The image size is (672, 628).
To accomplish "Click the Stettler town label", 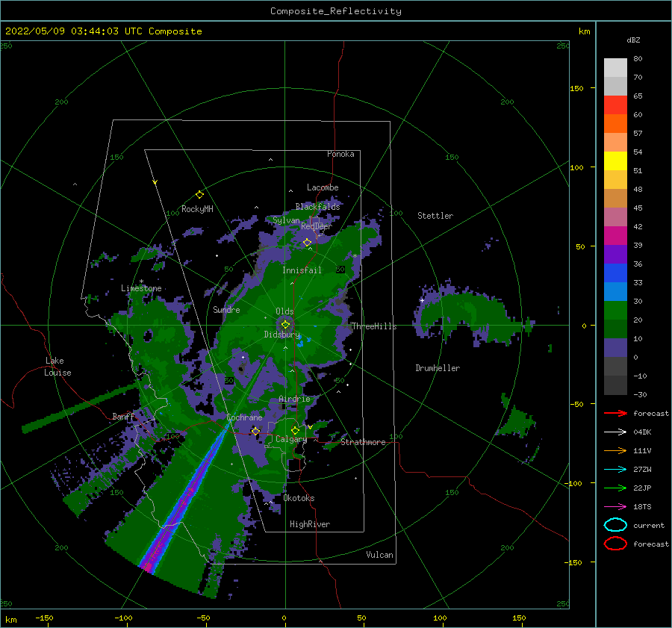I will click(435, 216).
